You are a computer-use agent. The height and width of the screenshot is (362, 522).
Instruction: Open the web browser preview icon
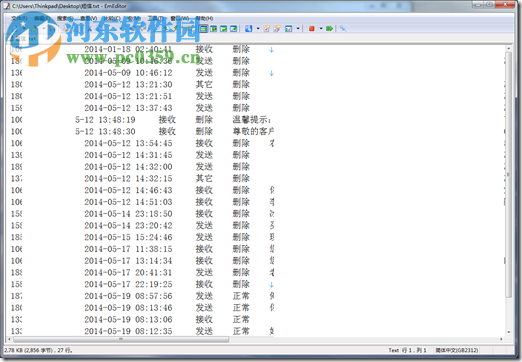point(248,29)
